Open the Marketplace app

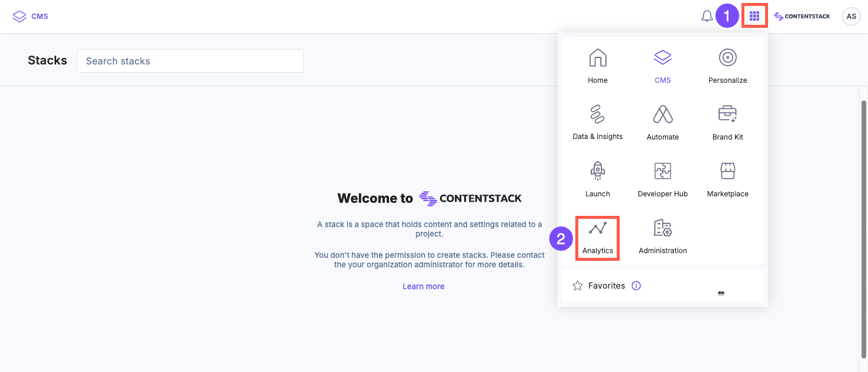pos(728,179)
